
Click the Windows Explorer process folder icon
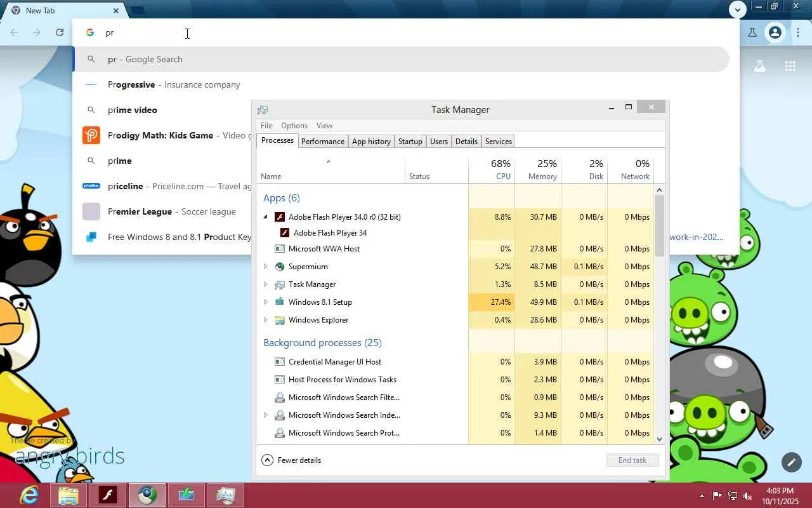coord(279,320)
